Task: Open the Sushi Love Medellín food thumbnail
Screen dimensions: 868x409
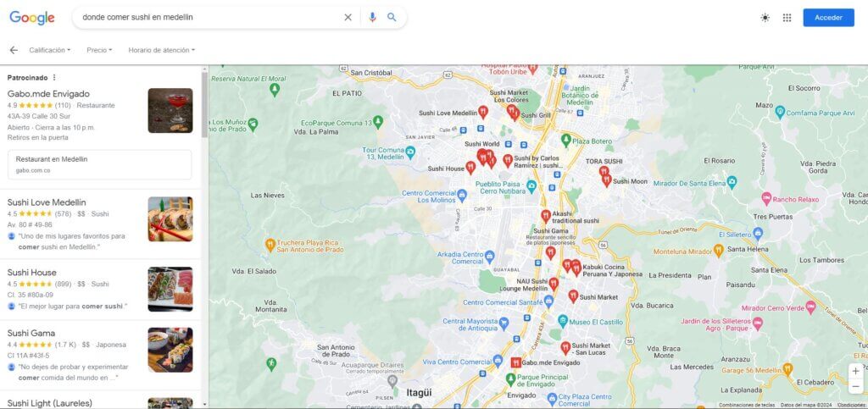Action: click(170, 218)
